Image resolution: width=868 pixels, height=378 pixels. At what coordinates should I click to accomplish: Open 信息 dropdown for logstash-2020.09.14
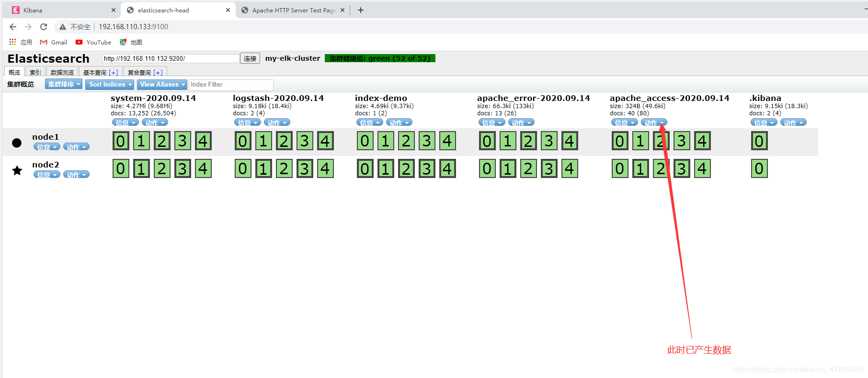click(x=248, y=122)
